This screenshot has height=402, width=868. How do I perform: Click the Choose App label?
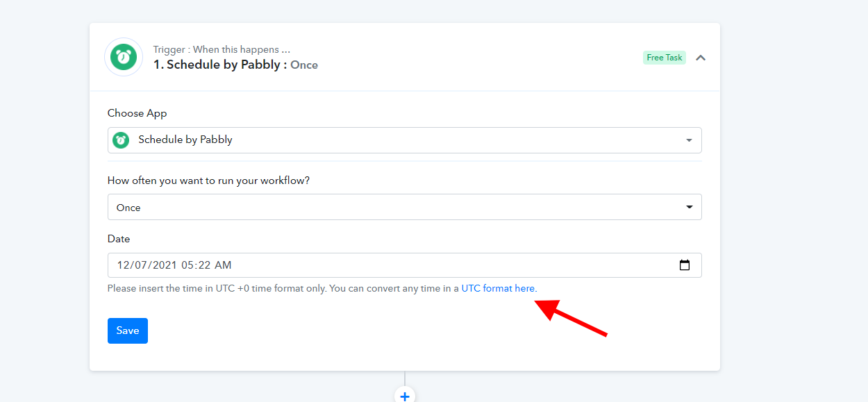[x=137, y=113]
